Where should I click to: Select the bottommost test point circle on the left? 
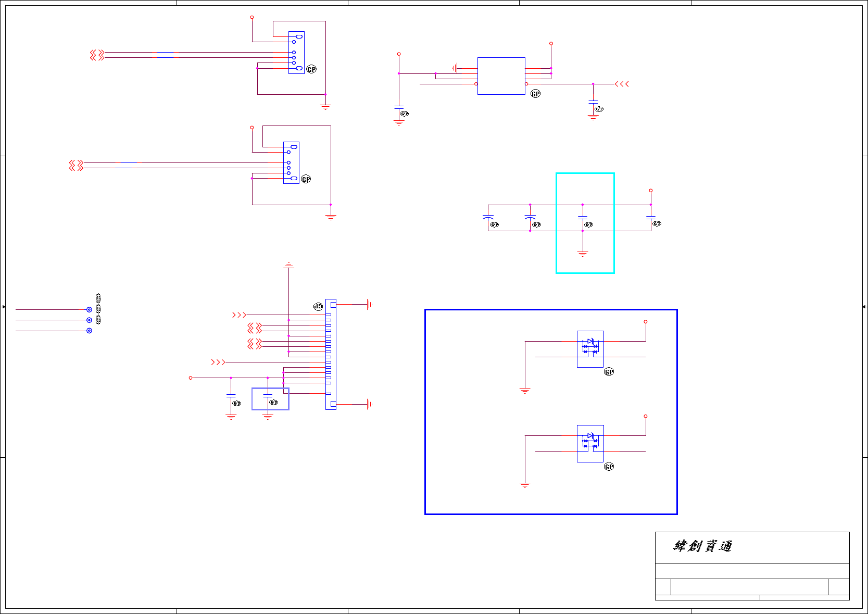coord(89,331)
